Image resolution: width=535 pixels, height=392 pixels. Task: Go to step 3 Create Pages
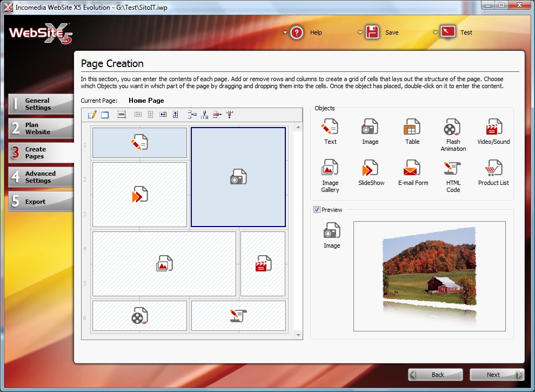tap(41, 152)
